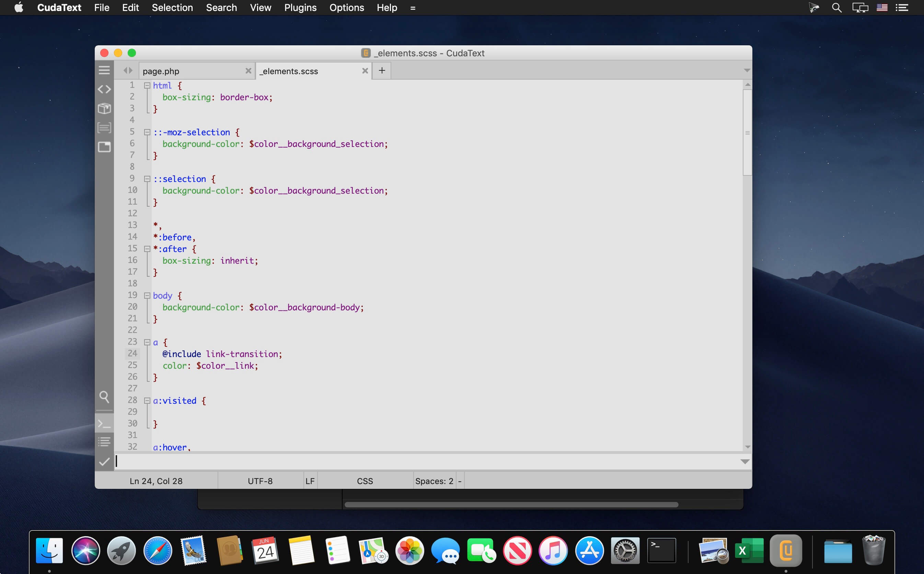The height and width of the screenshot is (574, 924).
Task: Switch to the page.php tab
Action: [196, 71]
